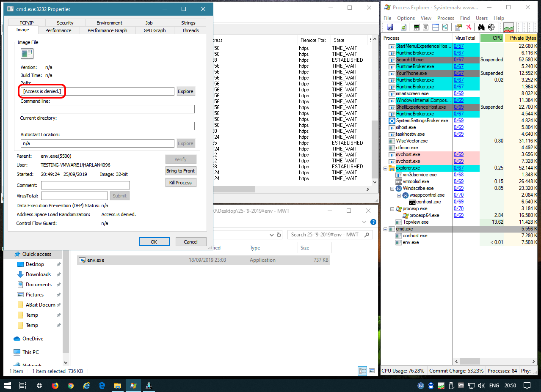The width and height of the screenshot is (541, 392).
Task: Click the CPU usage mini graph
Action: click(508, 27)
